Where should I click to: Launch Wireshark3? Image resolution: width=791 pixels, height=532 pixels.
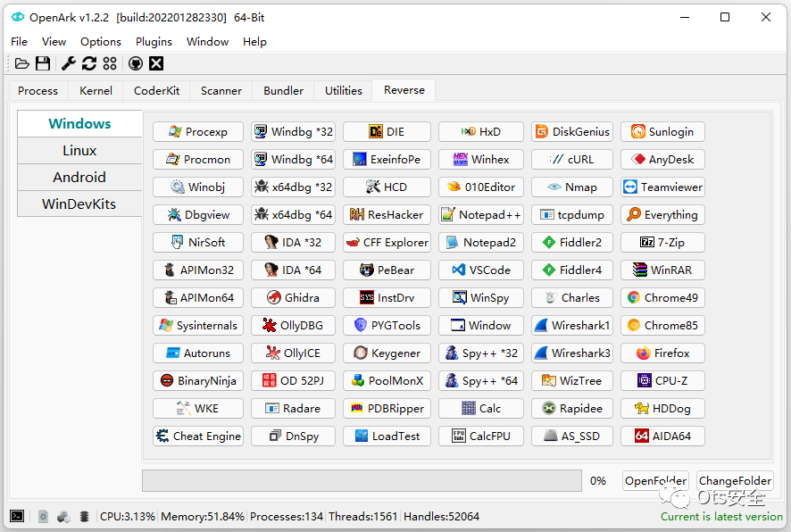pos(572,353)
